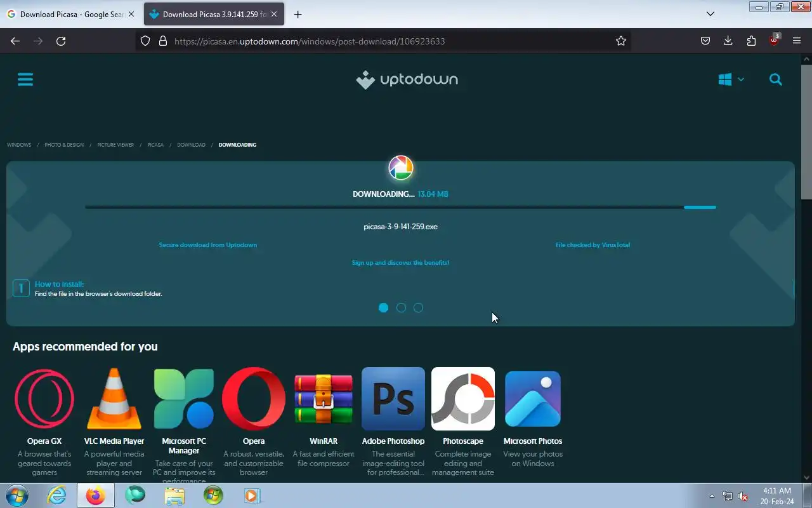Open the Firefox application menu
Screen dimensions: 812x508
[x=797, y=41]
